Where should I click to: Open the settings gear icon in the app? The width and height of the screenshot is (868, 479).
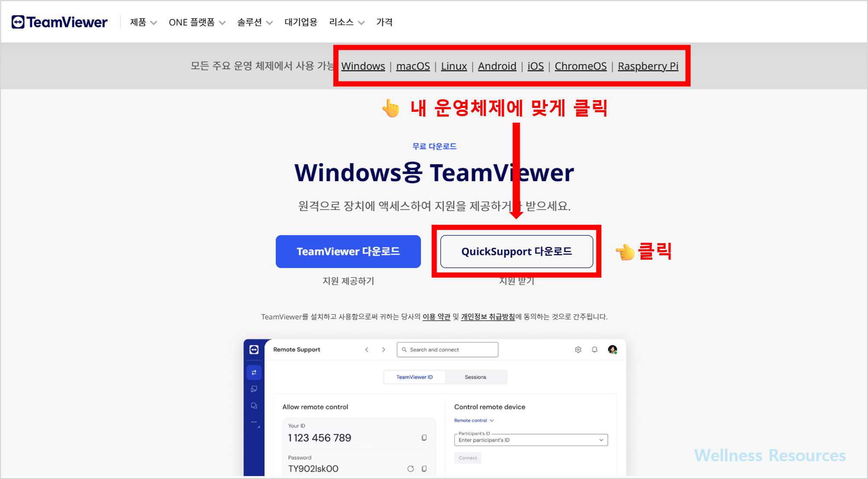point(578,350)
